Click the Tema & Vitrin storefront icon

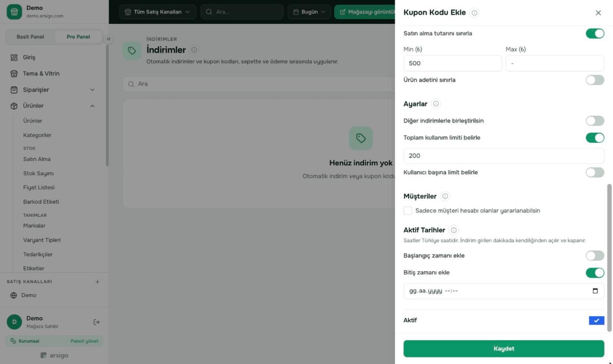(x=14, y=74)
